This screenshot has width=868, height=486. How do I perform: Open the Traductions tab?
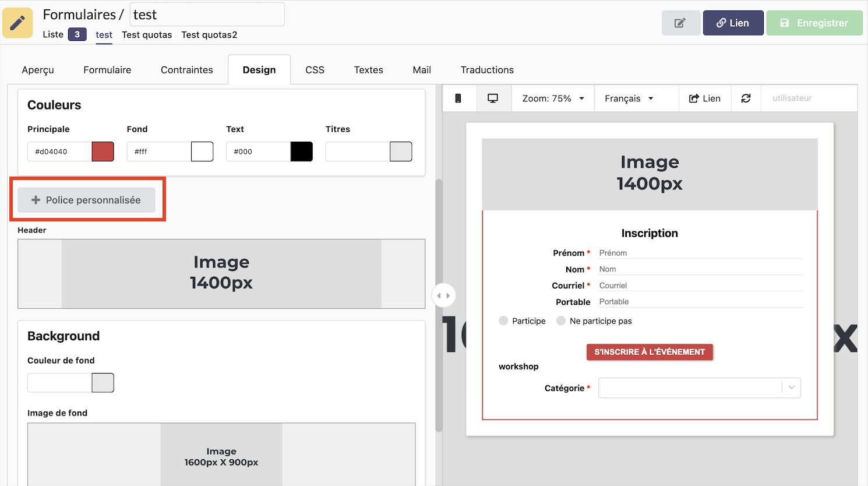coord(487,70)
